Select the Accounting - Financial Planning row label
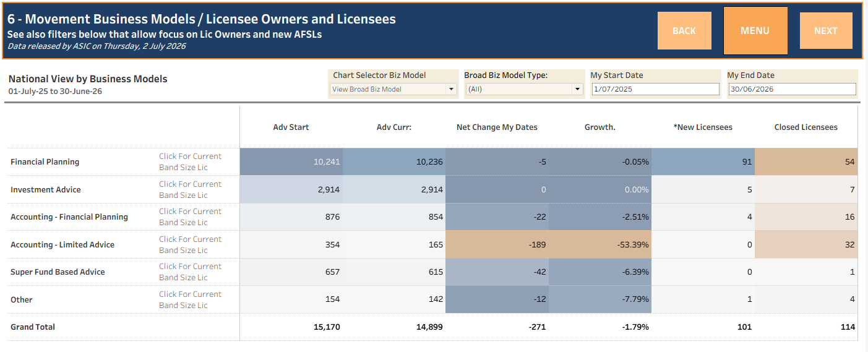This screenshot has width=868, height=352. (69, 217)
